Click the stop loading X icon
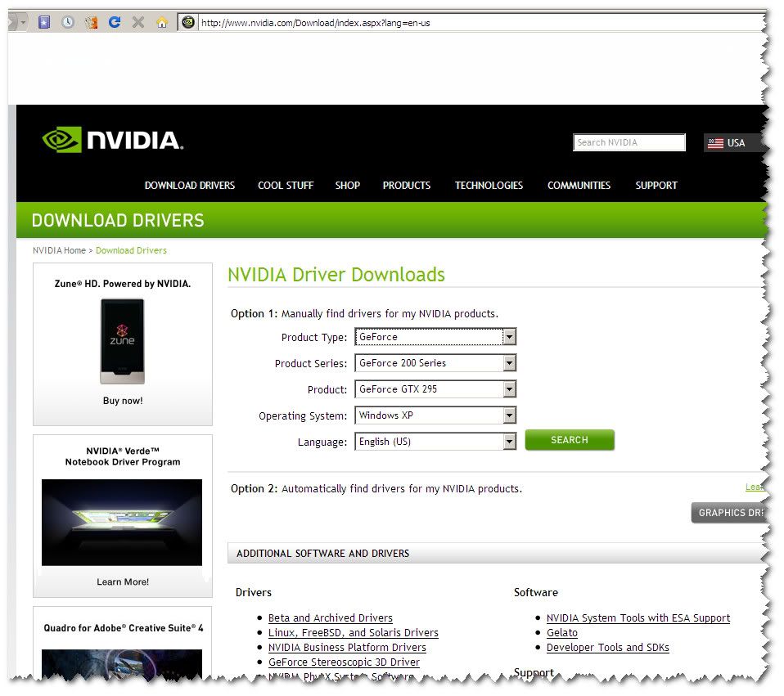 pyautogui.click(x=138, y=22)
